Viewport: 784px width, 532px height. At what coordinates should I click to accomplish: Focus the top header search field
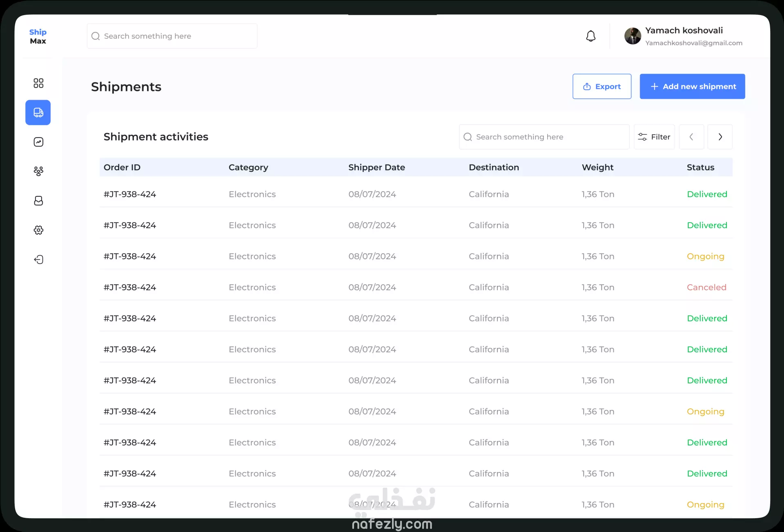pos(172,36)
